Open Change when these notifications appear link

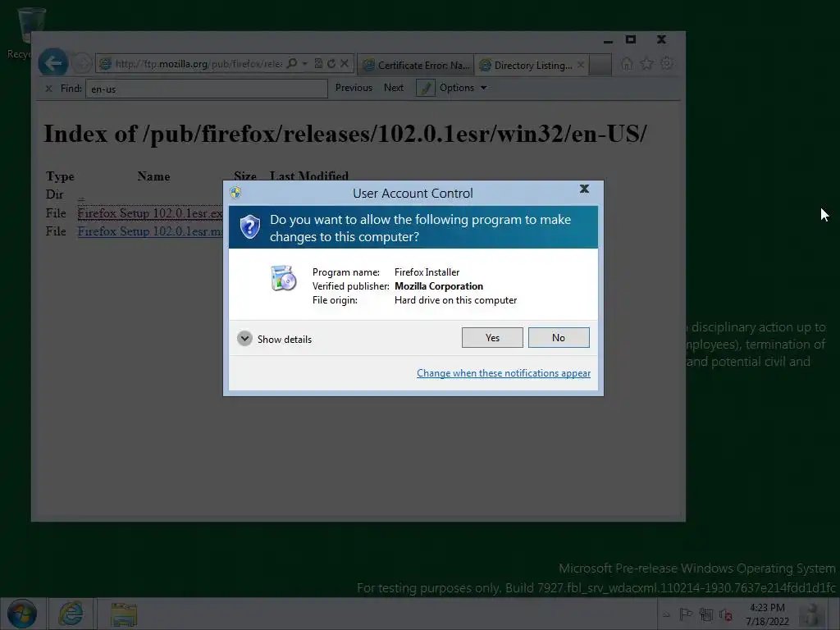click(x=504, y=373)
